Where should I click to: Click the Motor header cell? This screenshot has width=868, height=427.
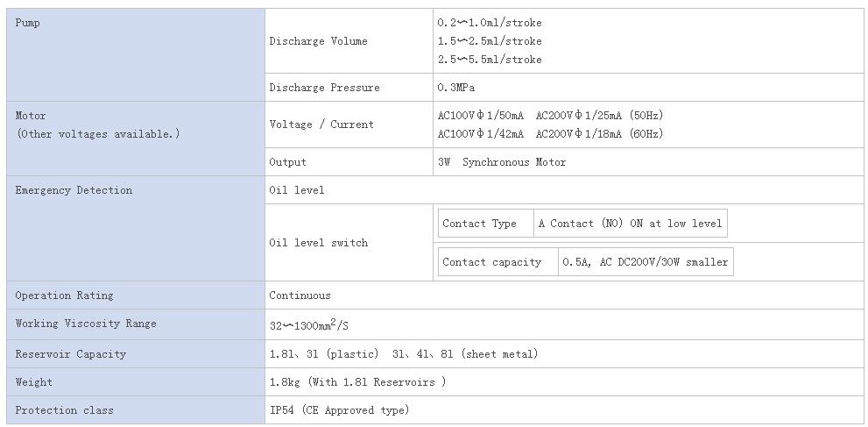[136, 139]
